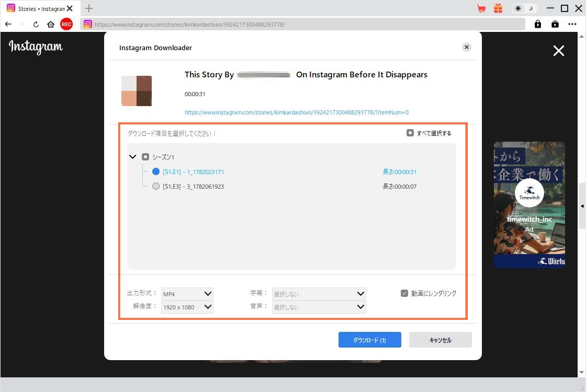The width and height of the screenshot is (586, 392).
Task: Click the story thumbnail in dialog
Action: [137, 91]
